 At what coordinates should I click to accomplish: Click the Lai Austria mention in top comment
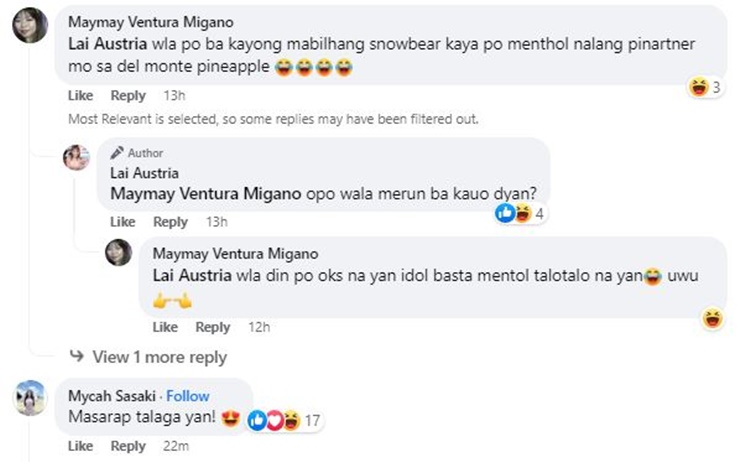[x=107, y=46]
